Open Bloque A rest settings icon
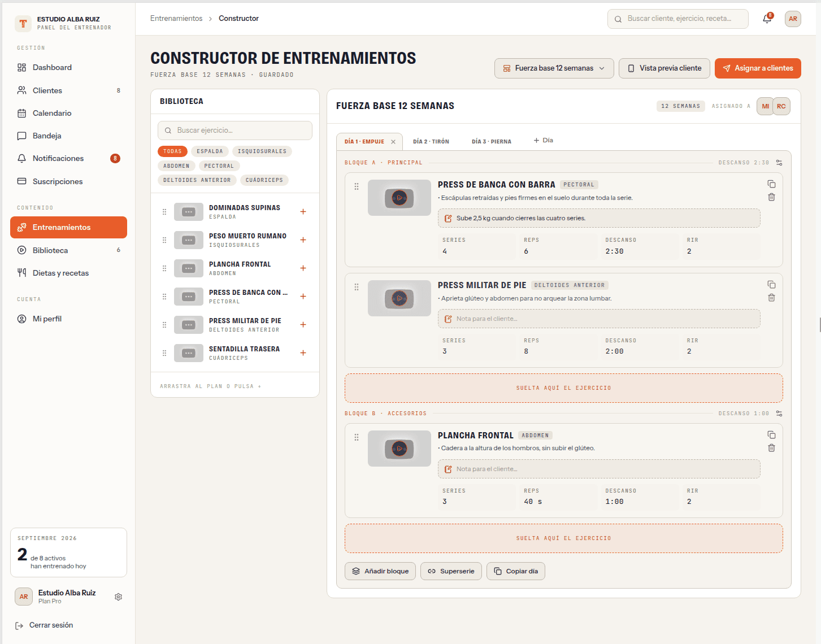821x644 pixels. click(x=779, y=163)
